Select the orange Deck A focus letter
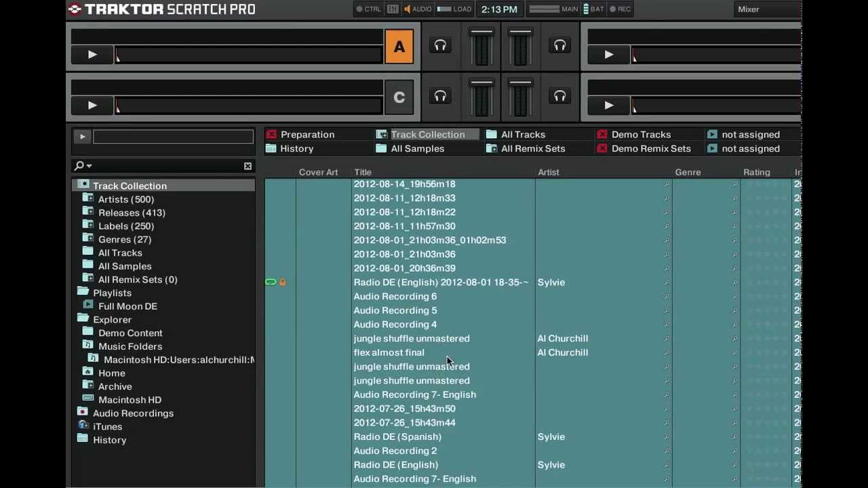The height and width of the screenshot is (488, 868). coord(399,47)
